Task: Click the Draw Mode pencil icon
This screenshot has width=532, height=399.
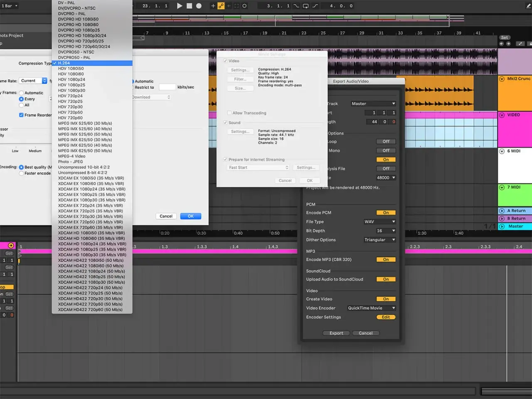Action: point(529,6)
